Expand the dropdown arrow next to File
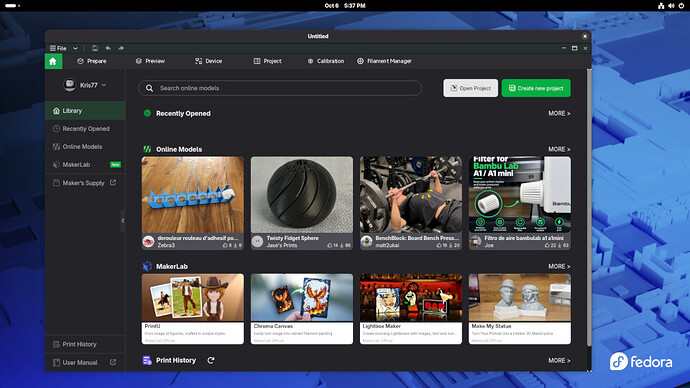Image resolution: width=690 pixels, height=388 pixels. (x=75, y=48)
